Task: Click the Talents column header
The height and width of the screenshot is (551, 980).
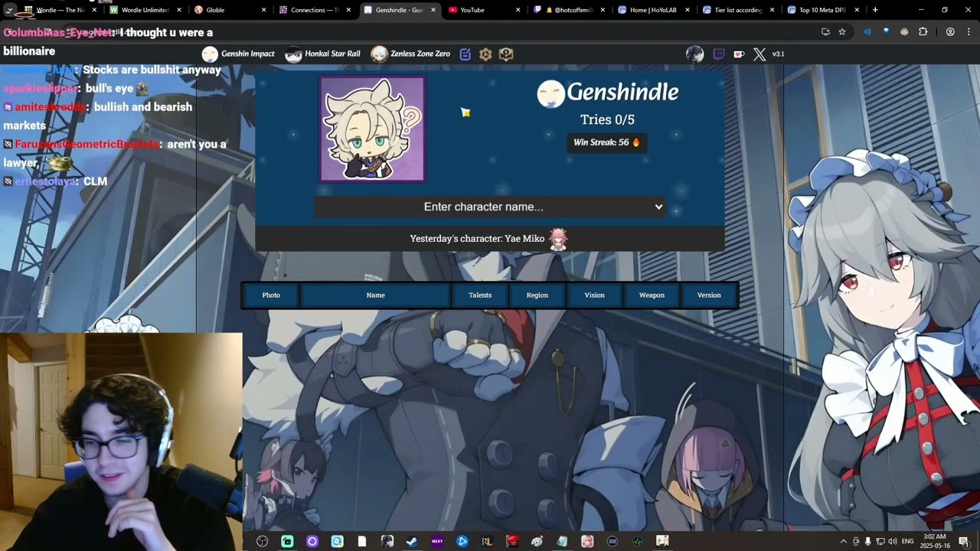Action: pos(480,295)
